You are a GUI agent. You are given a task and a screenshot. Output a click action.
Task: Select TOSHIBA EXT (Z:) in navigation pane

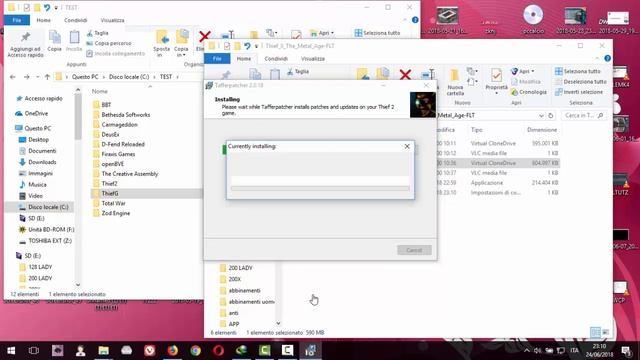pos(50,241)
